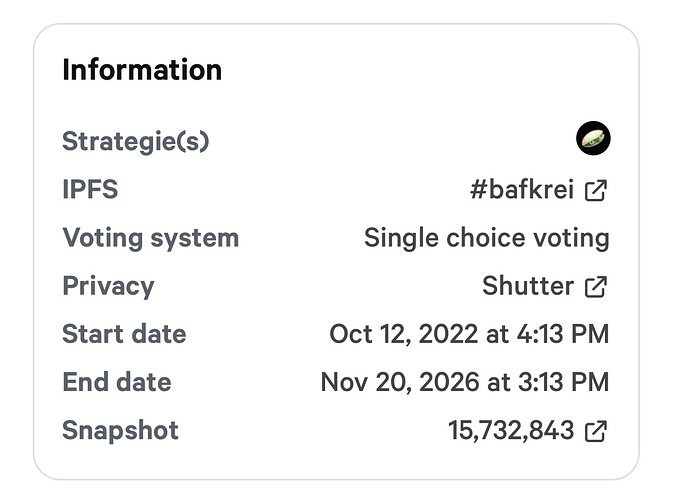Image resolution: width=676 pixels, height=500 pixels.
Task: Click the End date label
Action: click(x=117, y=382)
